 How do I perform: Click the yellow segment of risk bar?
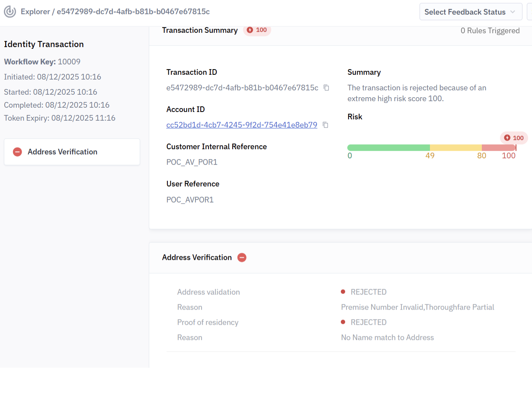coord(455,147)
